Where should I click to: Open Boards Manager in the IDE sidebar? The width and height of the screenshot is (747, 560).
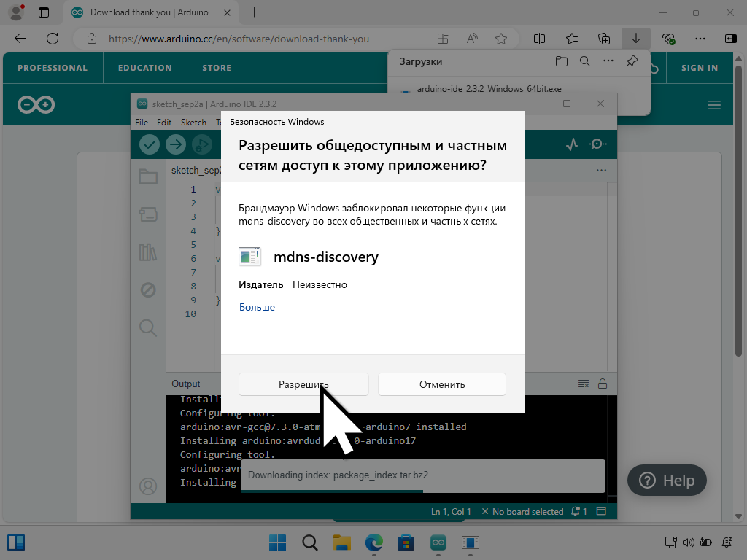click(x=148, y=214)
